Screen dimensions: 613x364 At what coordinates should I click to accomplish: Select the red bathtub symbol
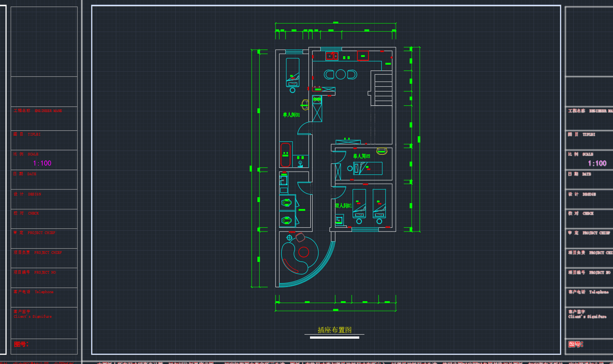(x=285, y=155)
